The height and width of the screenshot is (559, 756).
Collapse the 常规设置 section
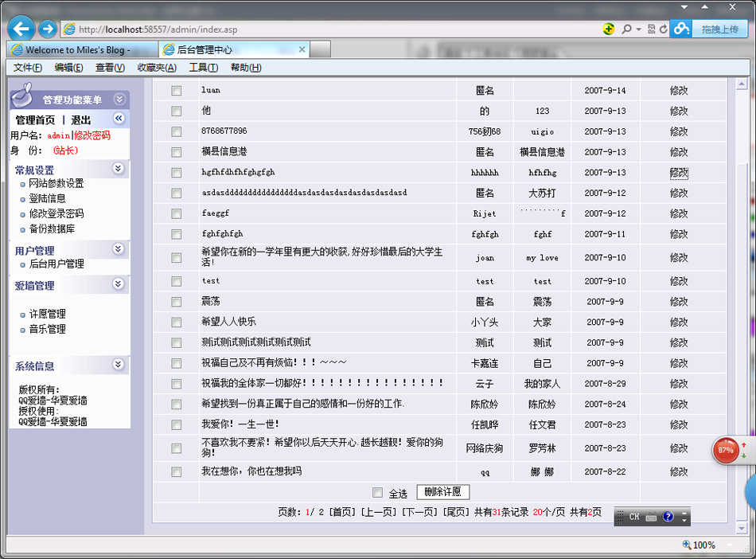click(x=118, y=168)
